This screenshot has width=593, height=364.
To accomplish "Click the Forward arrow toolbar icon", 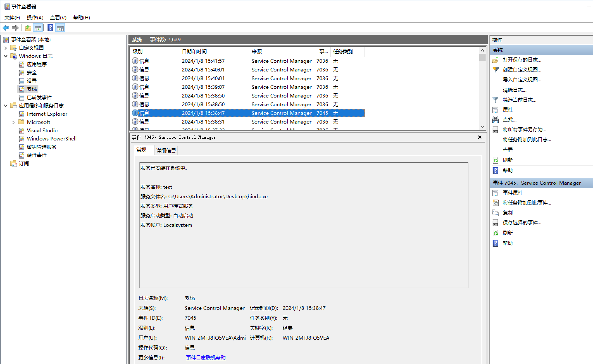I will click(15, 28).
